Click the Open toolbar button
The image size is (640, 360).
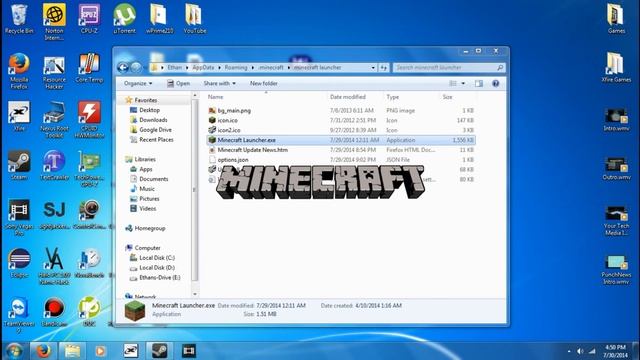click(178, 83)
